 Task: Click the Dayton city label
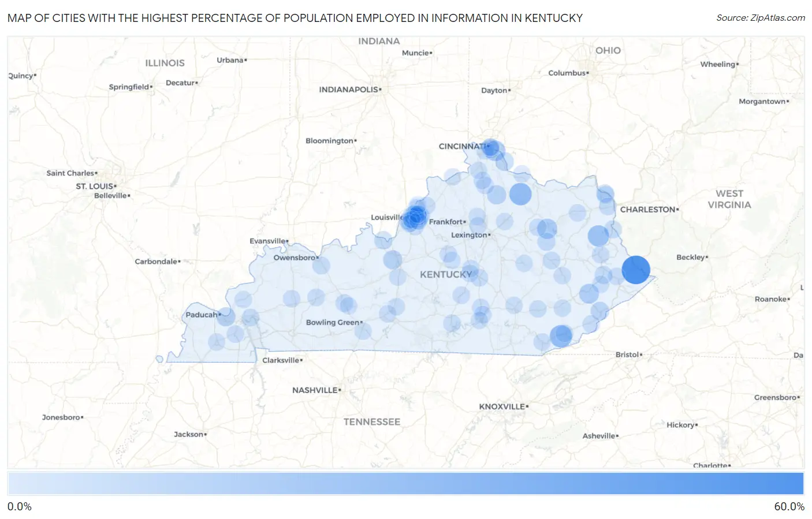[x=494, y=91]
